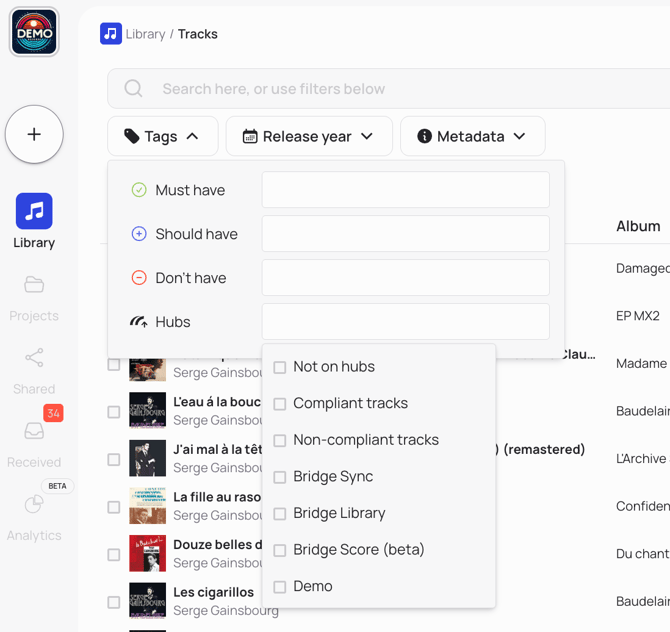Open the Metadata filter dropdown

pyautogui.click(x=473, y=136)
